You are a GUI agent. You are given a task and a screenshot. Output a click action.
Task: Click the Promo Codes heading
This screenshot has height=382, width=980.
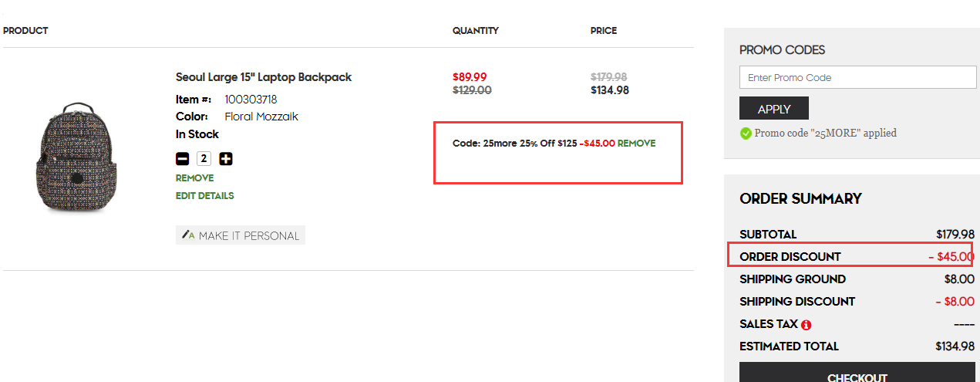click(782, 50)
